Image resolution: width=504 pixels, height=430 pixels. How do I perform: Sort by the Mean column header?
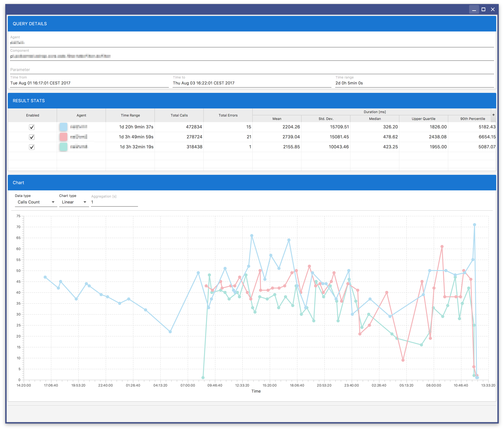(x=277, y=119)
